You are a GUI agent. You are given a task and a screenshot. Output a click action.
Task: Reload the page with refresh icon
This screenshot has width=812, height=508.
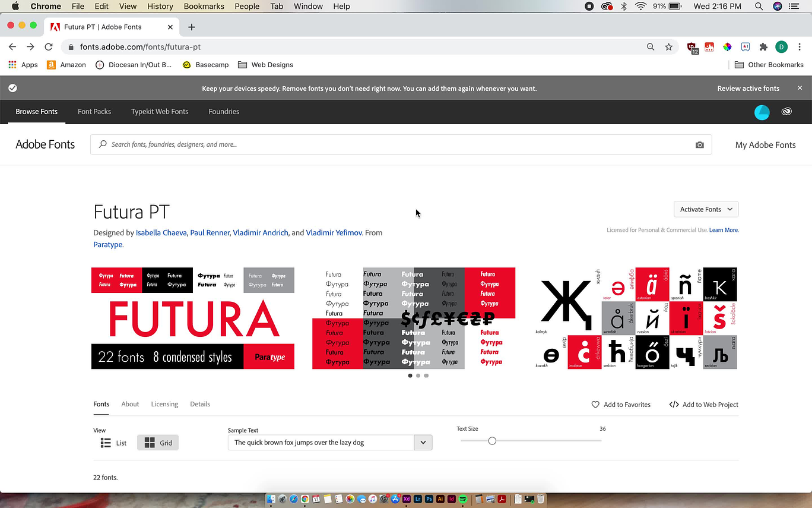click(49, 47)
